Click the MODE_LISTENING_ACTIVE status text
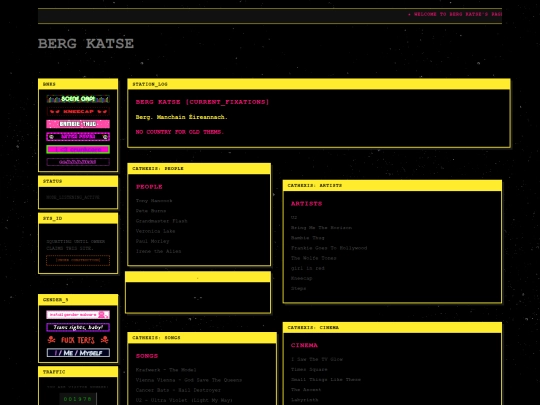This screenshot has width=540, height=405. pos(73,197)
